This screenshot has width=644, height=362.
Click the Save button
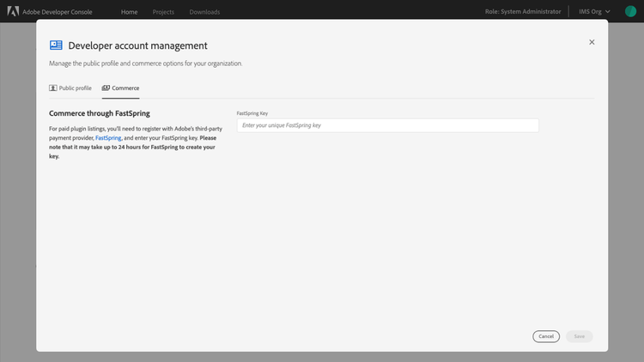point(579,336)
